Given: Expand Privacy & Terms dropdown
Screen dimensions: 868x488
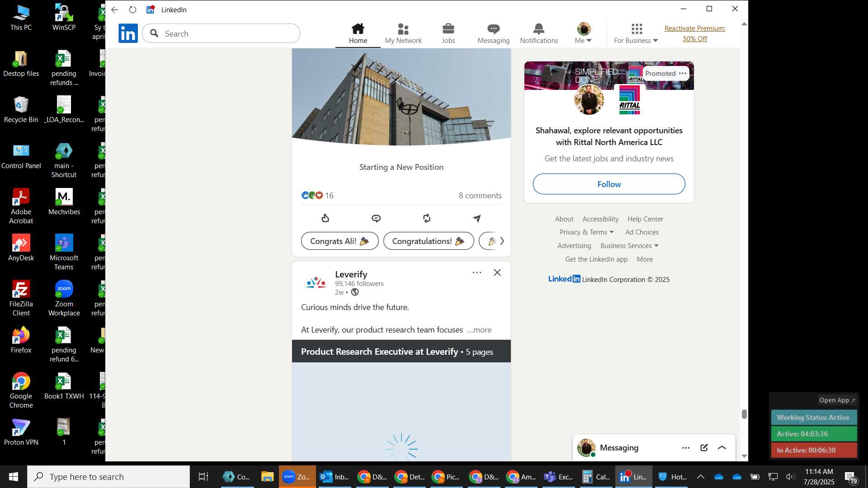Looking at the screenshot, I should (x=586, y=232).
